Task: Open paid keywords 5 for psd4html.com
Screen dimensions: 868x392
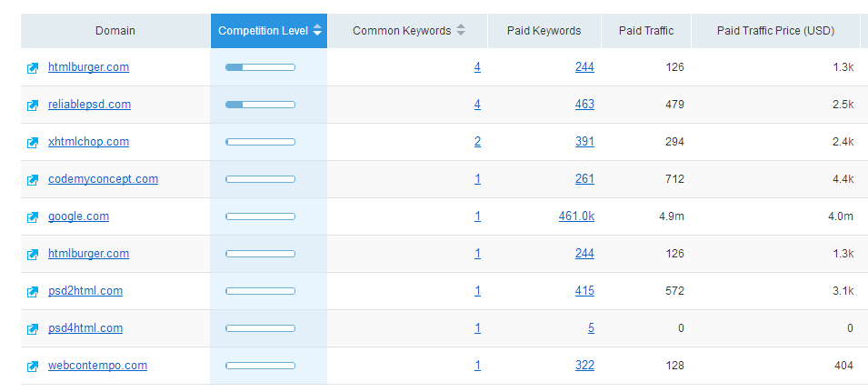Action: (591, 327)
